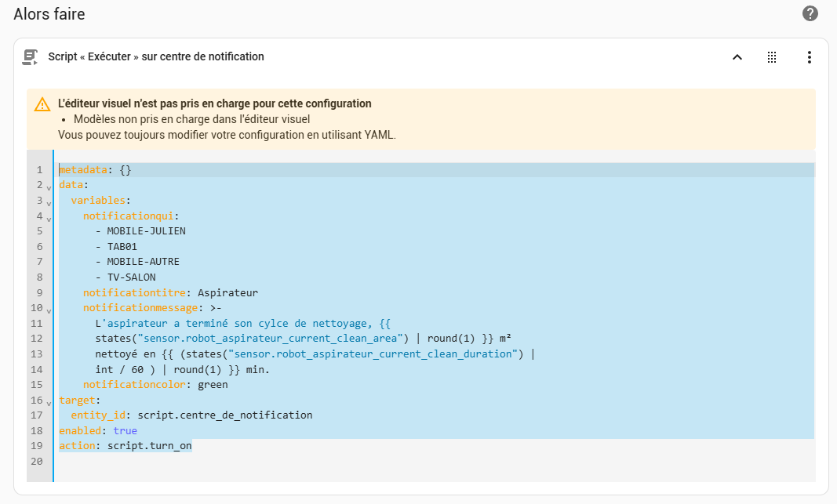Click the green notificationcolor value
Image resolution: width=837 pixels, height=504 pixels.
click(213, 385)
